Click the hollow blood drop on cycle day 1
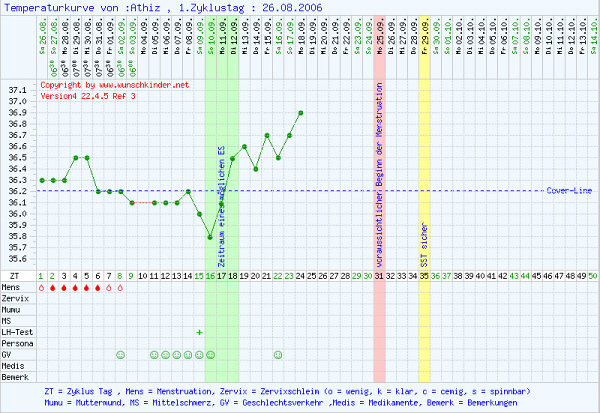The width and height of the screenshot is (600, 413). click(x=41, y=287)
